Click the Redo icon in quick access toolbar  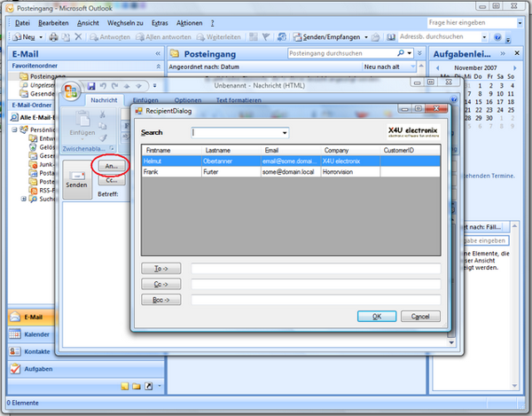click(x=115, y=86)
